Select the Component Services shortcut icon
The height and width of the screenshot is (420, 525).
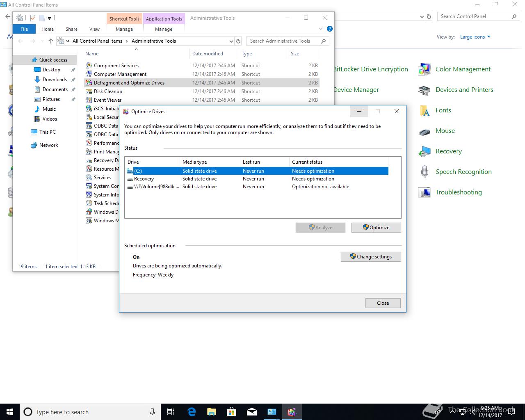point(89,66)
